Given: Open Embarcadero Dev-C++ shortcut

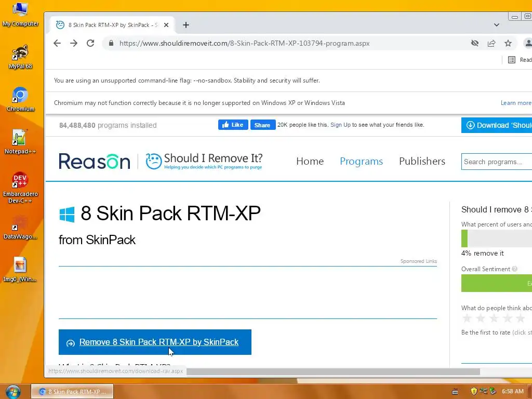Looking at the screenshot, I should (20, 187).
